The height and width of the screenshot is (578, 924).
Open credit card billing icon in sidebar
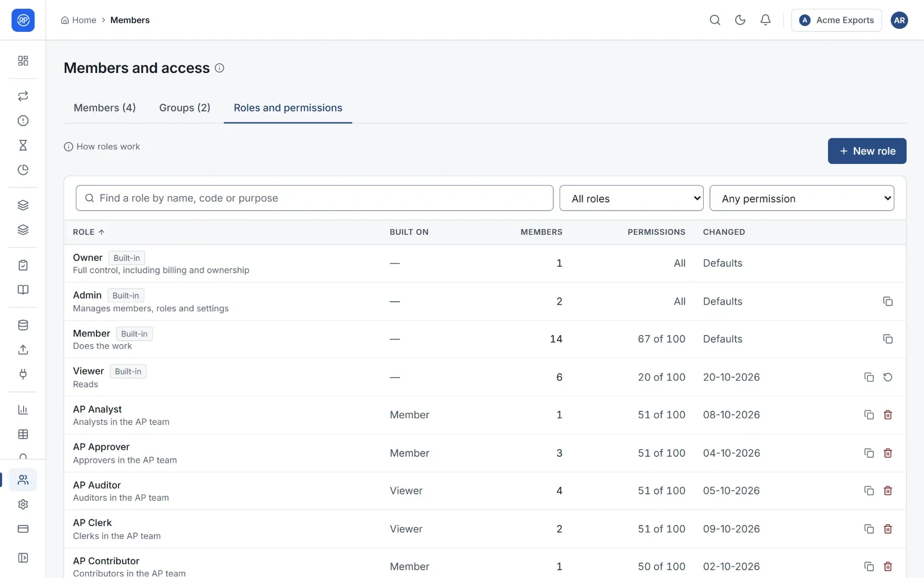pos(23,529)
